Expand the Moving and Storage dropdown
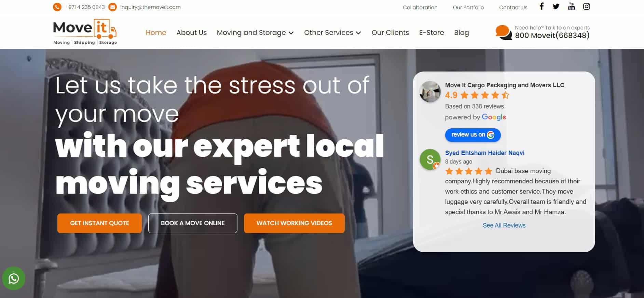 255,33
